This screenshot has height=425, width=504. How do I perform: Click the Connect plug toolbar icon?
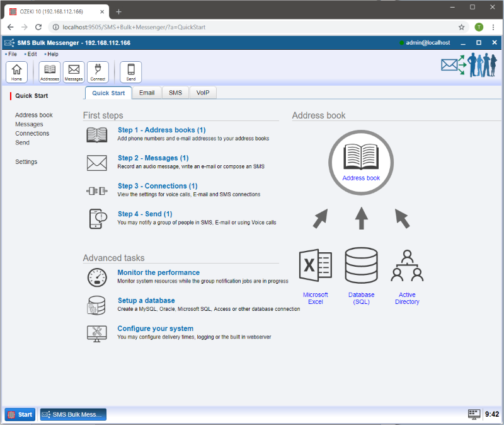pos(98,72)
